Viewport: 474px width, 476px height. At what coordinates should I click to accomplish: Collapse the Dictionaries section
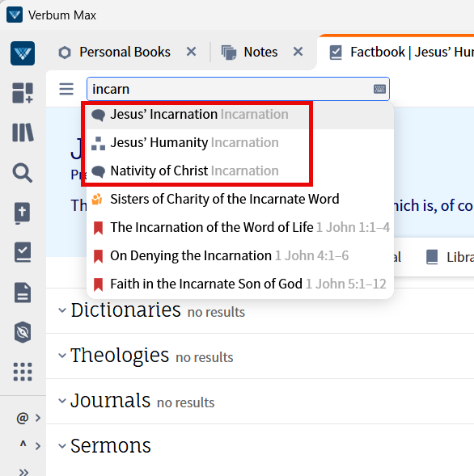[x=62, y=310]
